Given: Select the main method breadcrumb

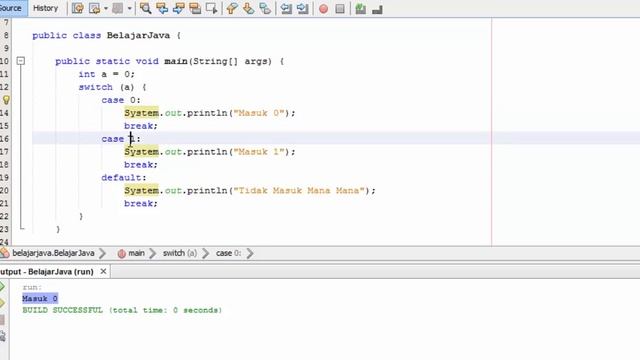Looking at the screenshot, I should pos(136,253).
